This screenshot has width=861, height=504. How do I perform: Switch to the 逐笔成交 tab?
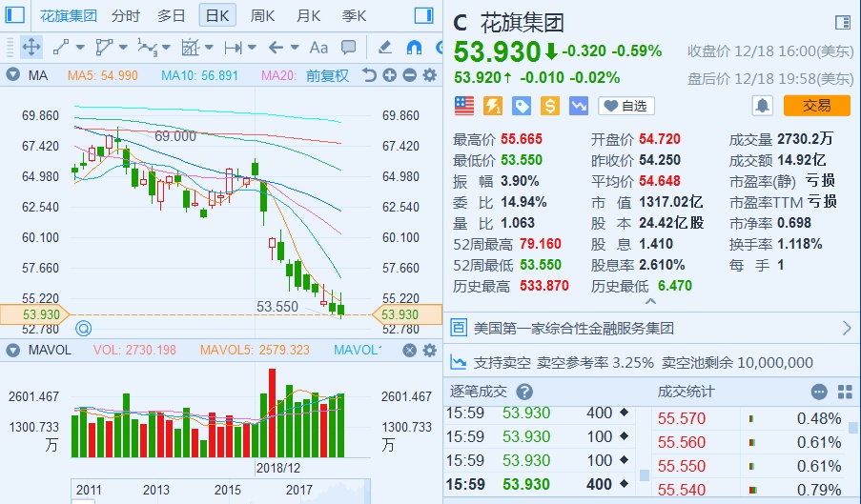(478, 392)
